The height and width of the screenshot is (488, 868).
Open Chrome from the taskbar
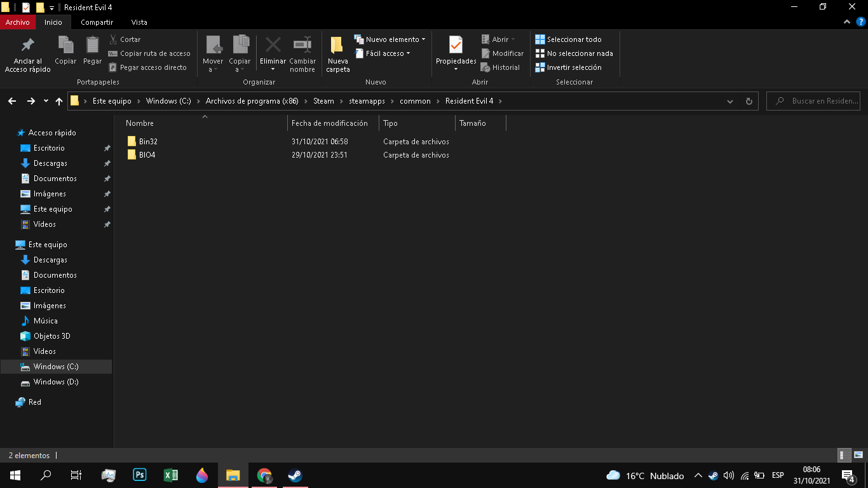tap(264, 475)
